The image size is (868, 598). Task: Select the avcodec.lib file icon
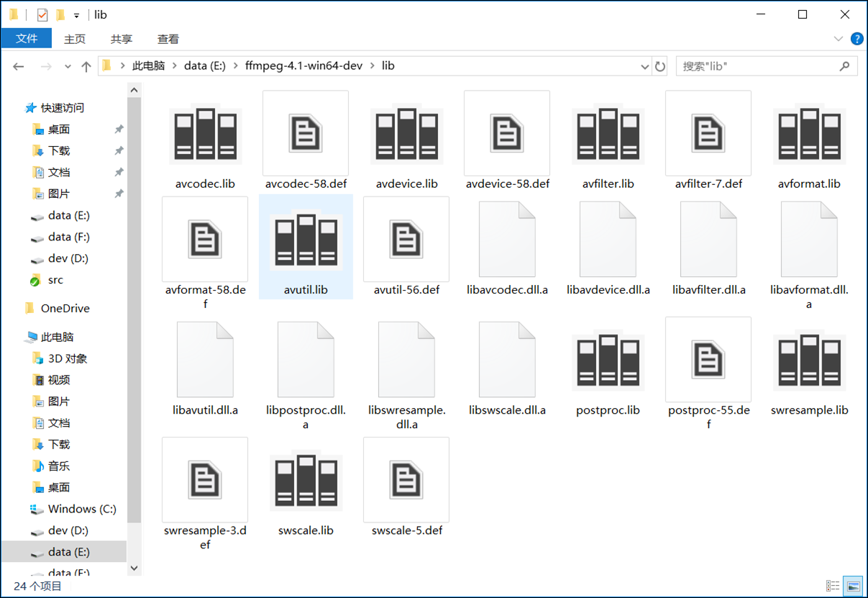[x=205, y=135]
